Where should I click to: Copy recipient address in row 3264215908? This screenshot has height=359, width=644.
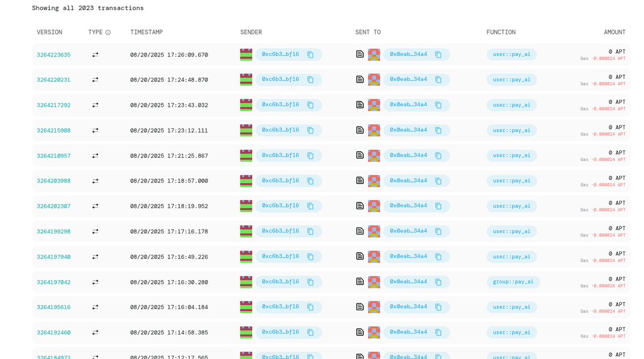[x=438, y=130]
